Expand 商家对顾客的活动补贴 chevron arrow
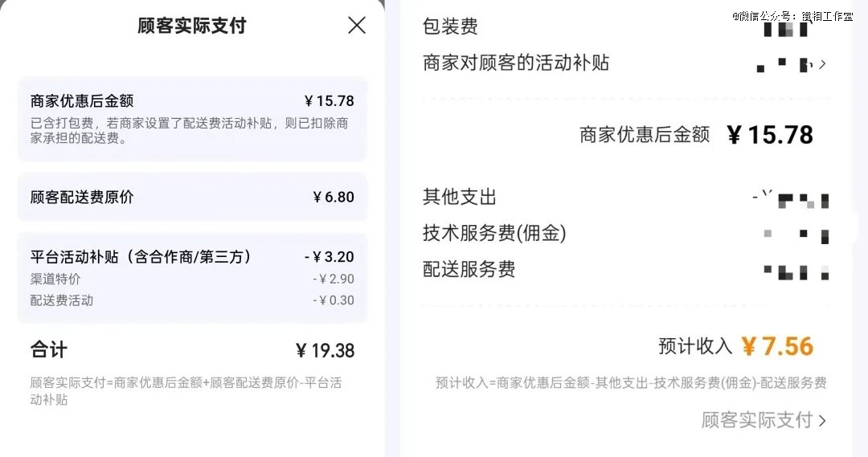The image size is (868, 457). tap(822, 64)
